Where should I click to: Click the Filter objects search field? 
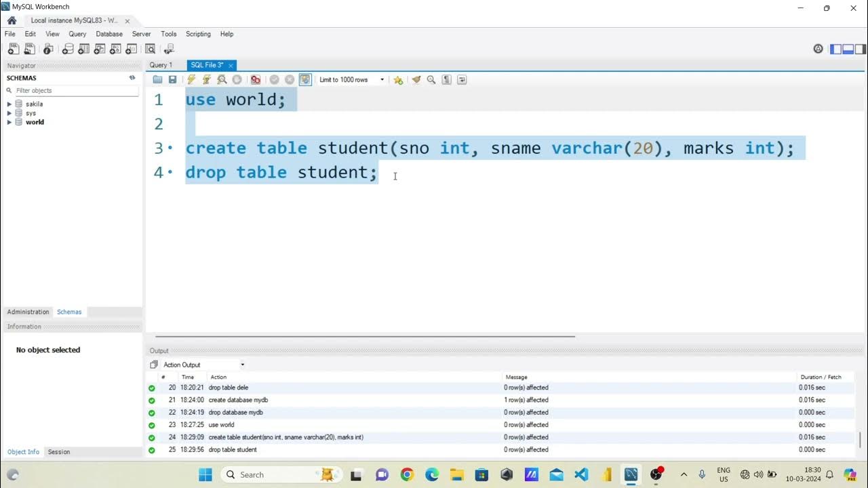(76, 90)
